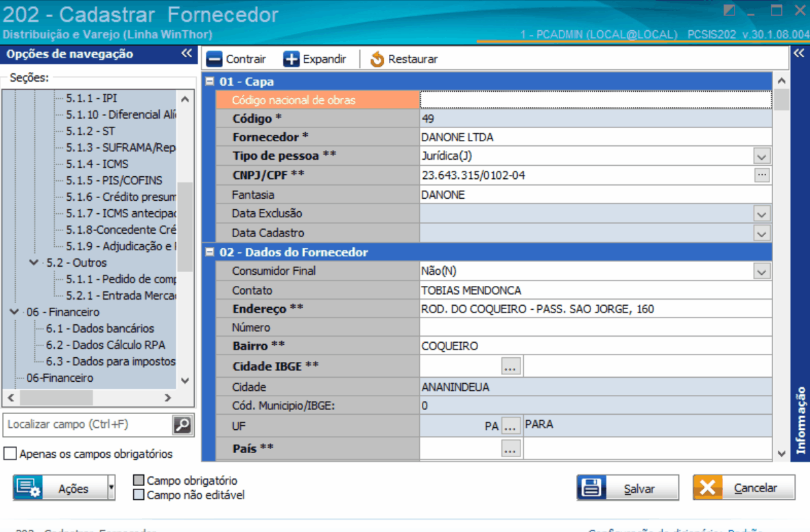The image size is (810, 532).
Task: Click tree vertical scrollbar down arrow
Action: click(x=185, y=380)
